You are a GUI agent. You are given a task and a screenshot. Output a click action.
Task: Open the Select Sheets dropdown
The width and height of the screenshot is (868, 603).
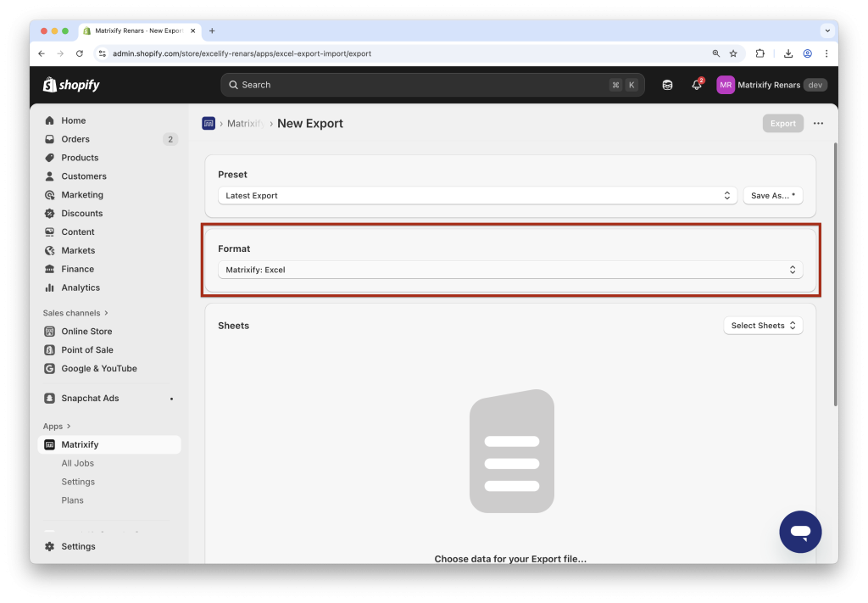pos(762,325)
